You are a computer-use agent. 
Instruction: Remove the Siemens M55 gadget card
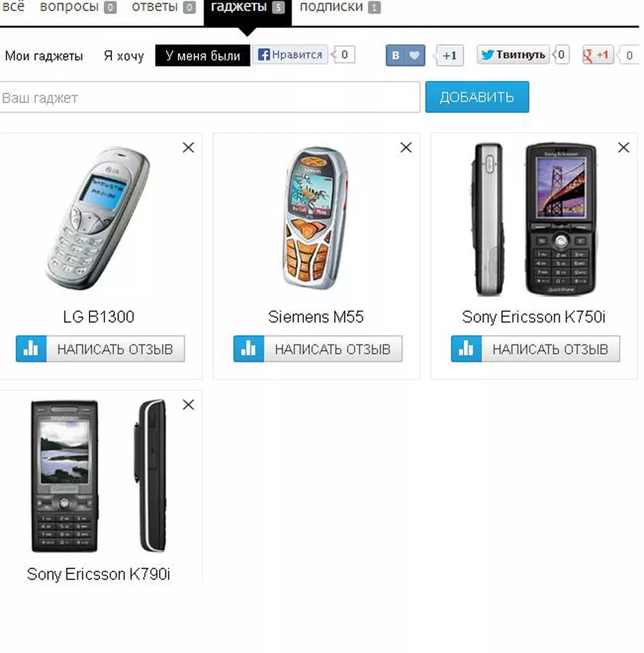click(x=406, y=147)
